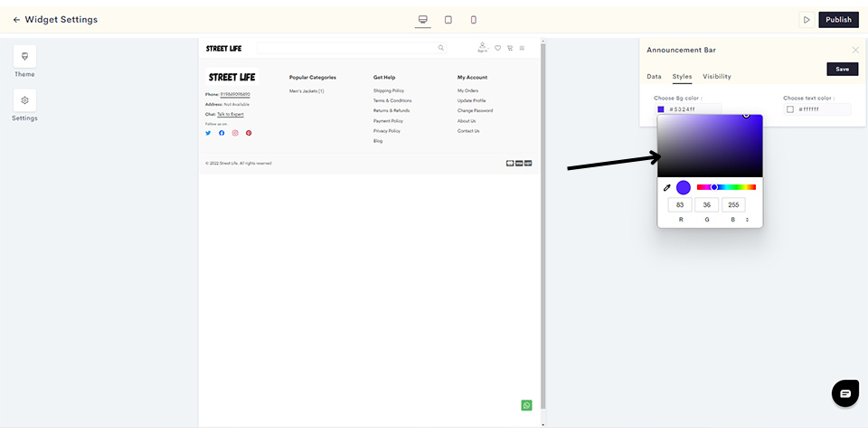Click the Instagram follow icon

[x=235, y=133]
